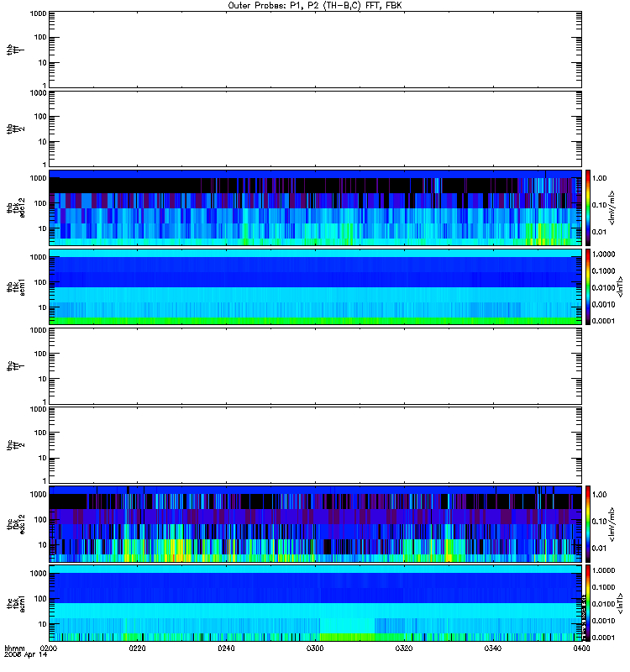Click the '0200' time axis label
The width and height of the screenshot is (630, 672).
coord(49,648)
